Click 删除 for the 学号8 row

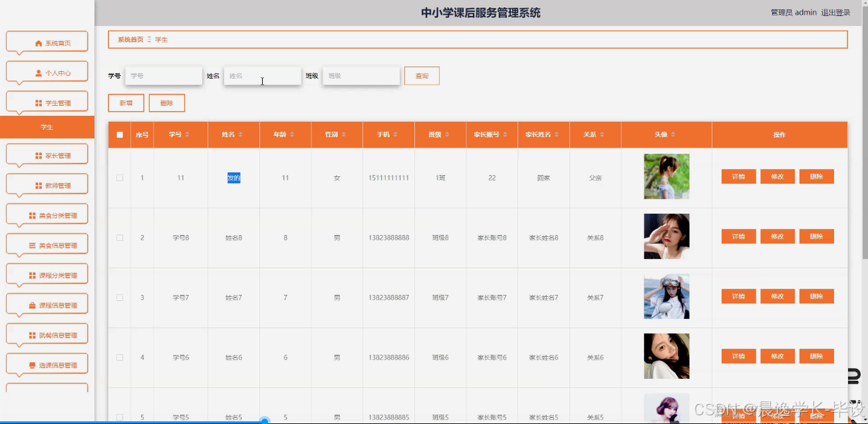tap(817, 236)
